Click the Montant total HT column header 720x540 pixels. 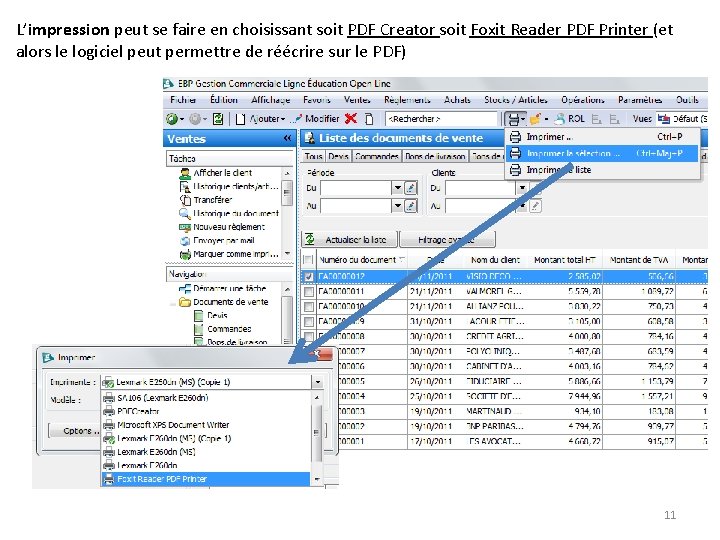565,260
